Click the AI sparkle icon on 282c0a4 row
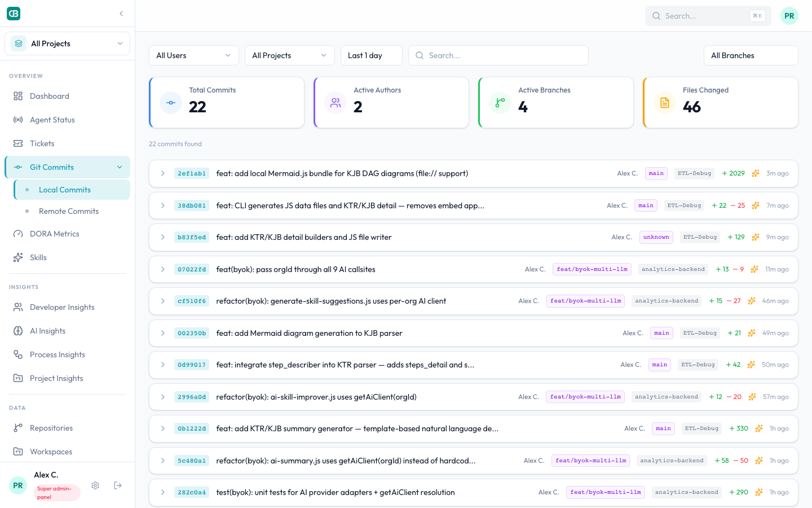 [759, 492]
